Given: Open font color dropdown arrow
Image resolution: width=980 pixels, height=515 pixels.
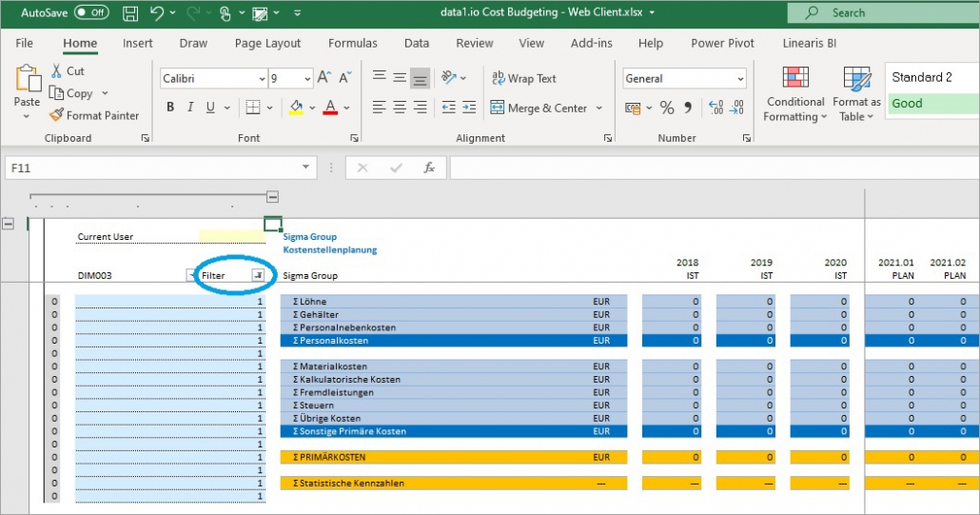Looking at the screenshot, I should pyautogui.click(x=347, y=109).
